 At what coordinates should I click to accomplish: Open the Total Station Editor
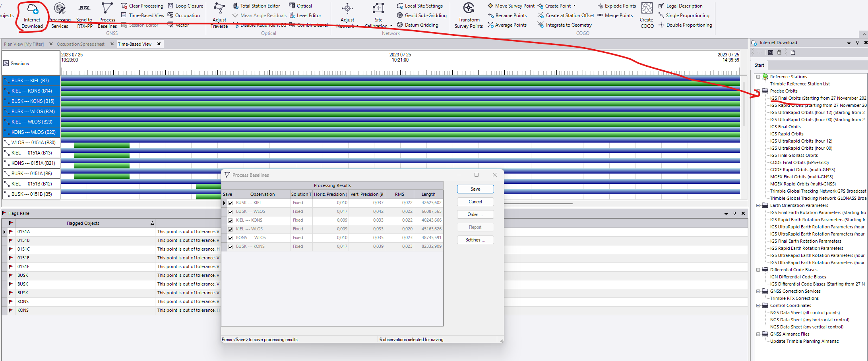(x=256, y=6)
